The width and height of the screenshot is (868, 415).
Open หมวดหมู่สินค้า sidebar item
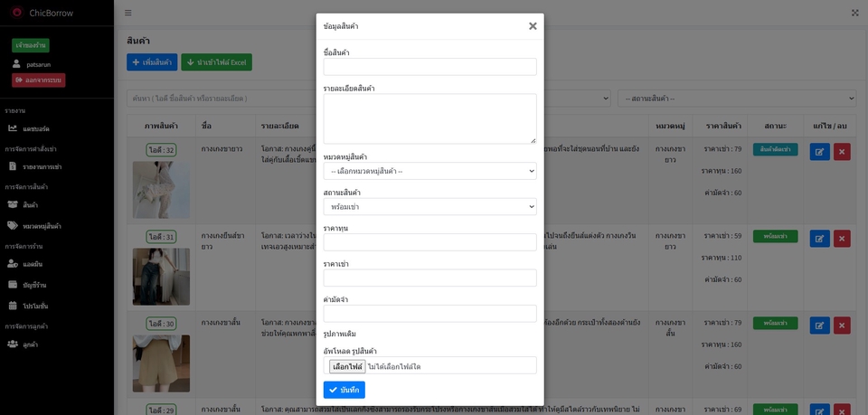coord(42,226)
